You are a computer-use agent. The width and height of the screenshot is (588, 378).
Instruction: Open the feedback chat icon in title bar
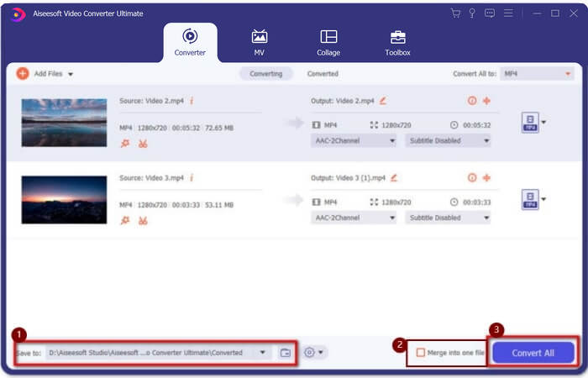(490, 13)
